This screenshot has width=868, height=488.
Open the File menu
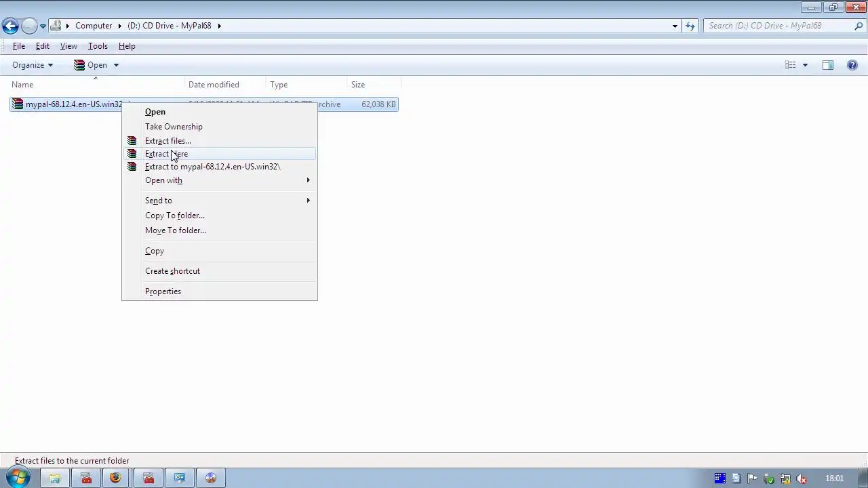(19, 46)
